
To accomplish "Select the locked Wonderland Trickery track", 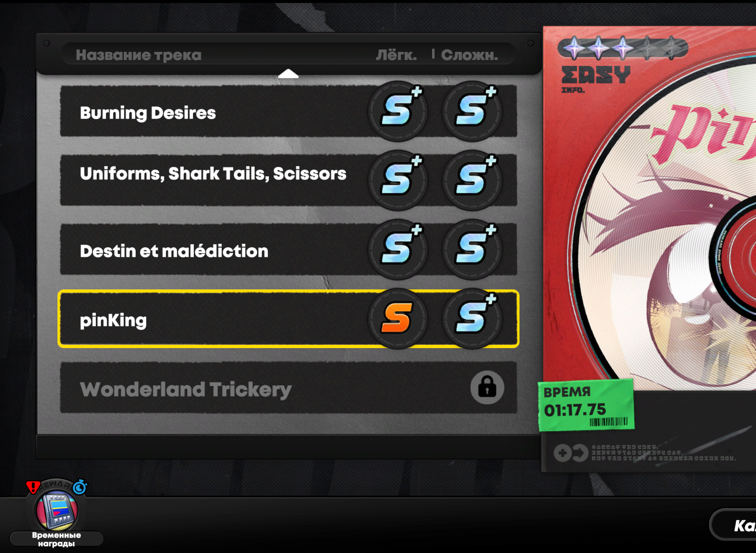I will click(288, 387).
